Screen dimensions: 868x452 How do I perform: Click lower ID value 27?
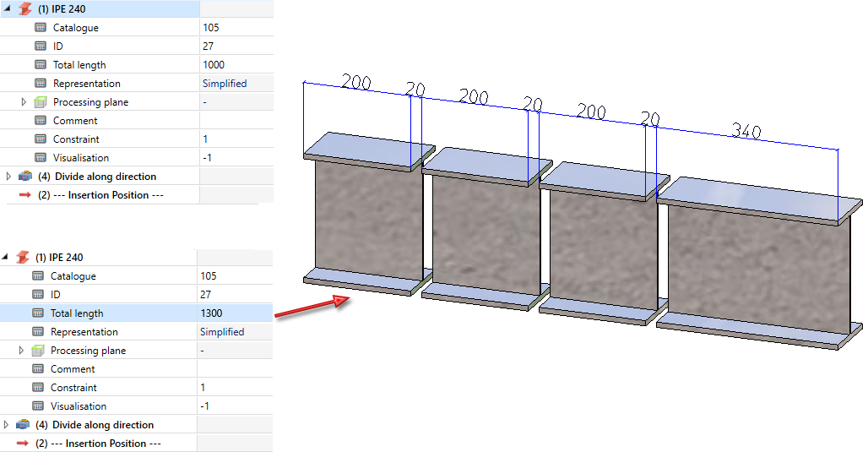coord(205,294)
